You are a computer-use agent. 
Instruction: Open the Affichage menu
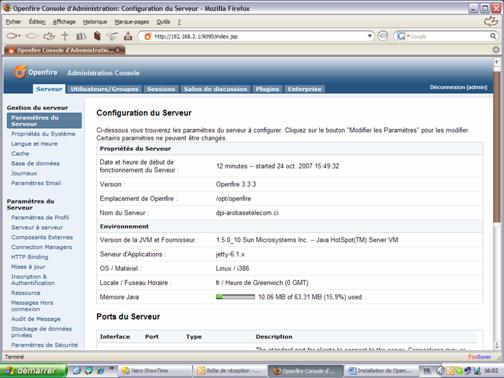point(64,22)
